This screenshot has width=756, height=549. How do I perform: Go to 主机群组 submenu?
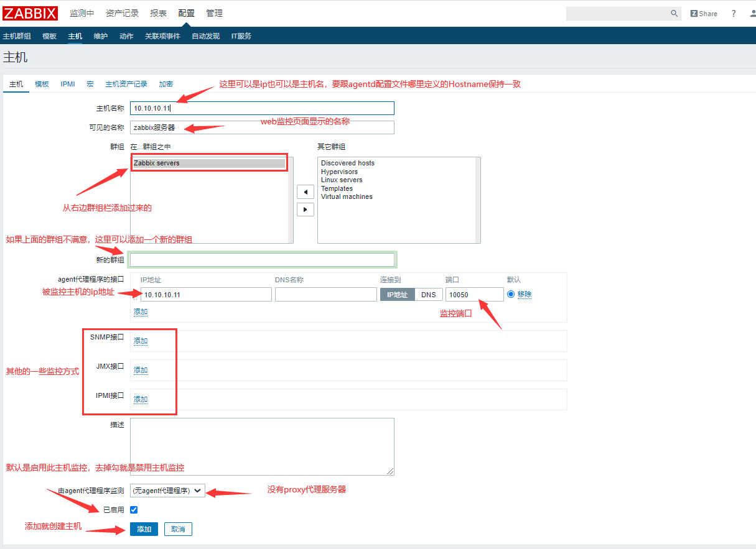click(17, 36)
